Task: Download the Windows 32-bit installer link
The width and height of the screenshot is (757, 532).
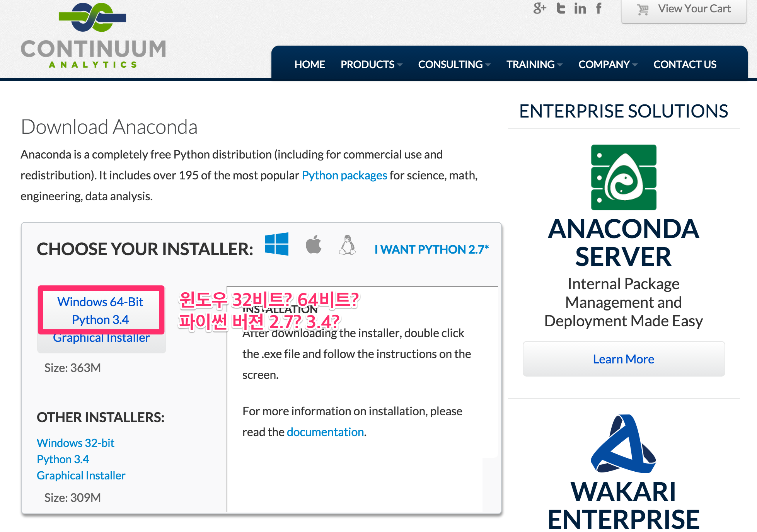Action: (x=75, y=443)
